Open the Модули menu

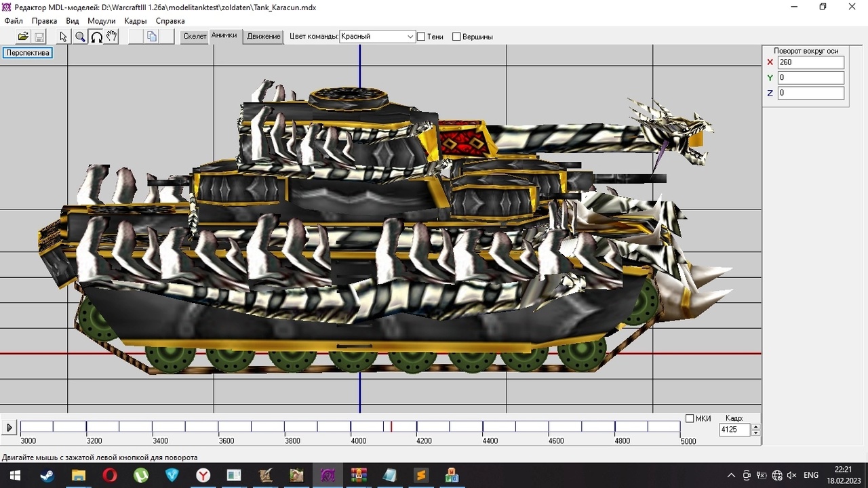pyautogui.click(x=101, y=21)
